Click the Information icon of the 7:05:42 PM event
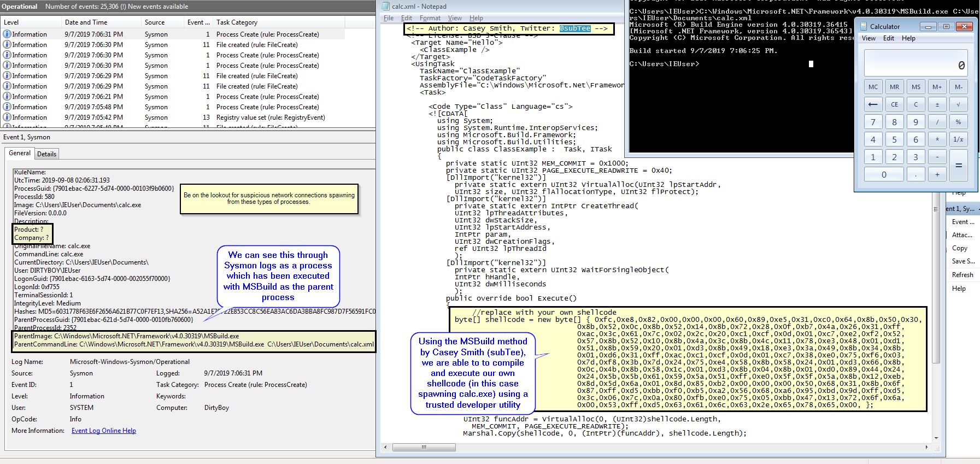Image resolution: width=980 pixels, height=464 pixels. point(7,117)
